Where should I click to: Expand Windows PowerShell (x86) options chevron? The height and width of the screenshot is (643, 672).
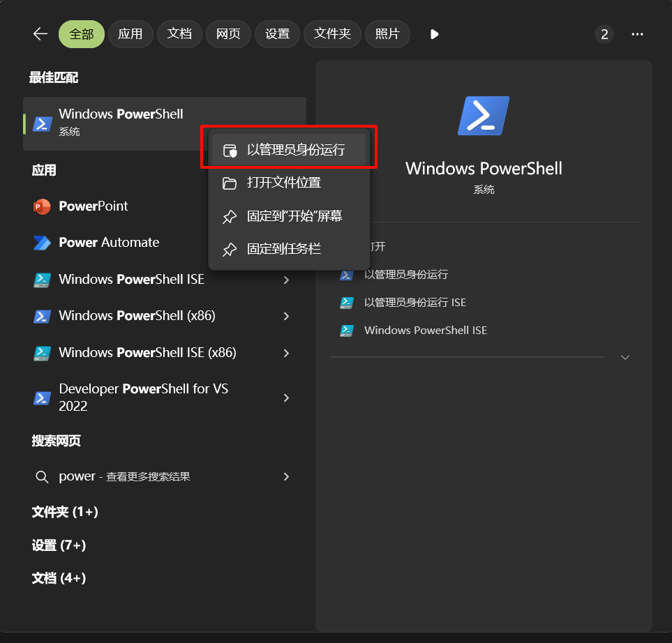click(x=286, y=317)
